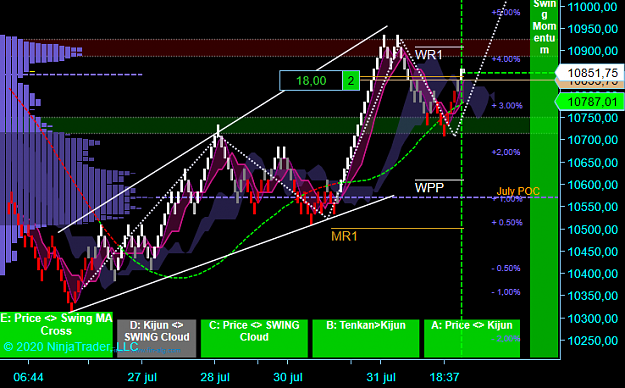Screen dimensions: 625x388
Task: Click the 10450,00 price axis label
Action: (593, 252)
